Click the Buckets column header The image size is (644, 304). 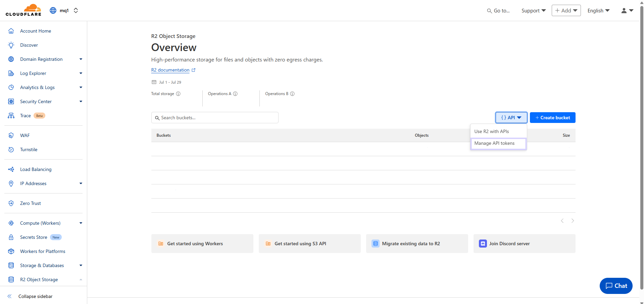tap(163, 135)
